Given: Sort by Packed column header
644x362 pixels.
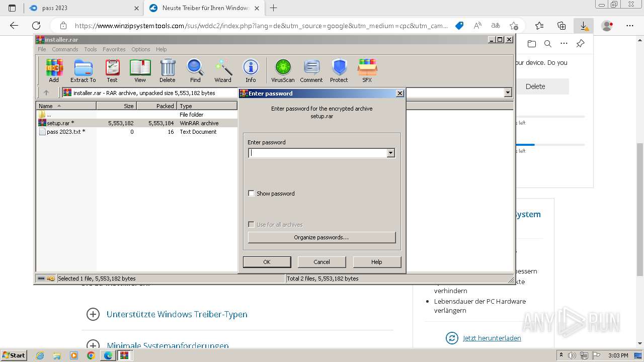Looking at the screenshot, I should (x=156, y=106).
